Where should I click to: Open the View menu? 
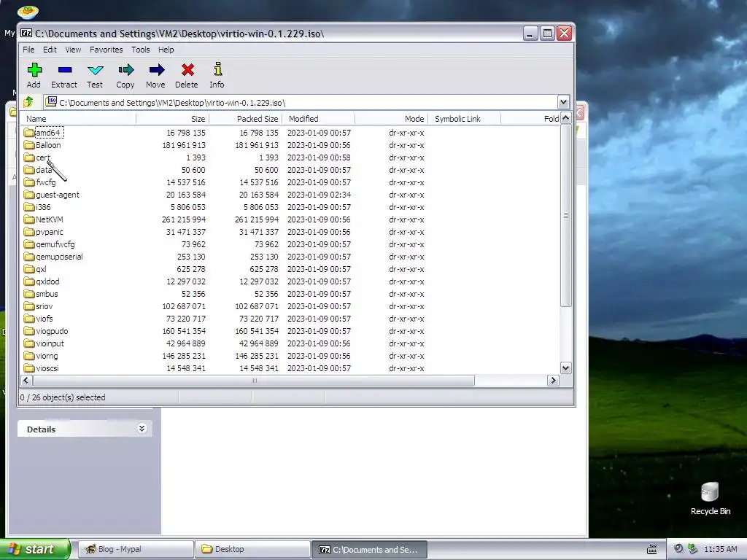[x=73, y=50]
